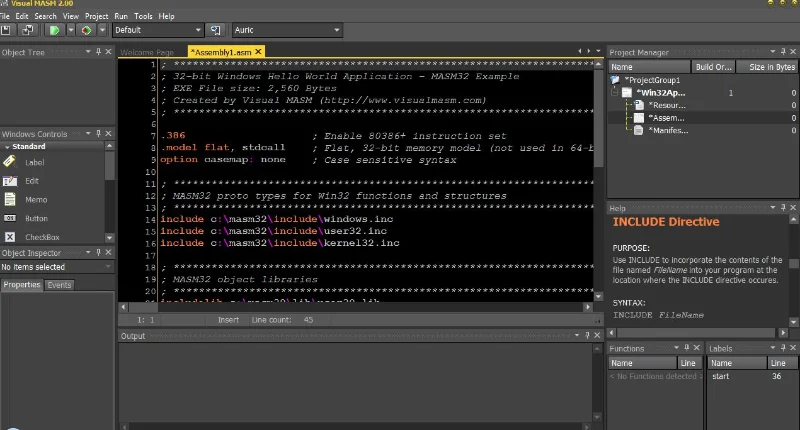Open the Help menu

pos(166,16)
